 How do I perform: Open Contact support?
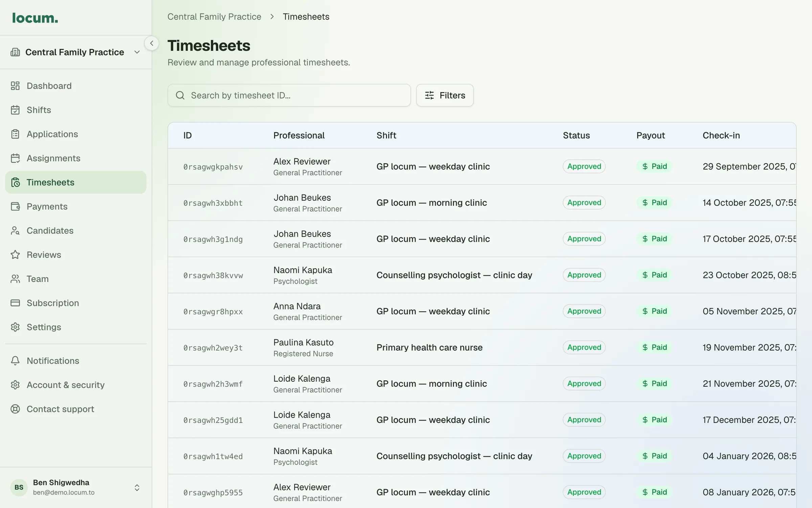pos(75,409)
